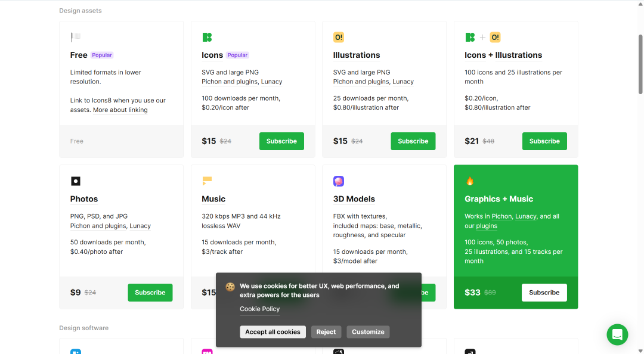Click the $15 price on Icons card

(209, 141)
